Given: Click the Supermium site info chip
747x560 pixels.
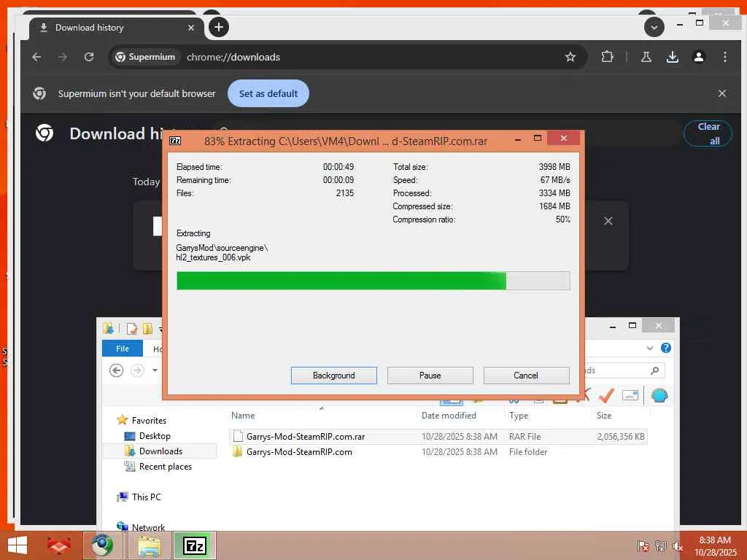Looking at the screenshot, I should pos(146,57).
